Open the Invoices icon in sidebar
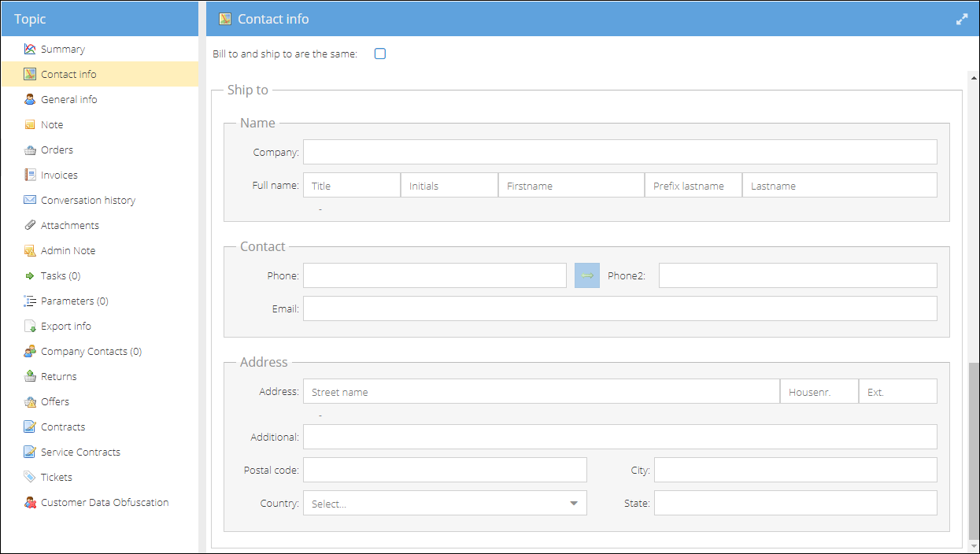Viewport: 980px width, 554px height. coord(30,175)
